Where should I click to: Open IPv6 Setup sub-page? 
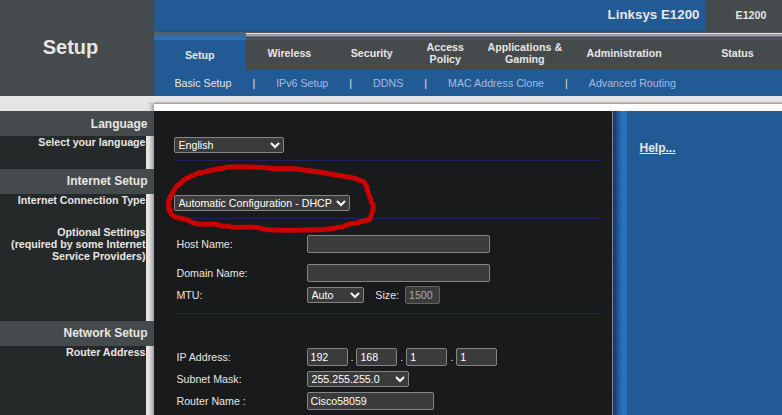[302, 83]
